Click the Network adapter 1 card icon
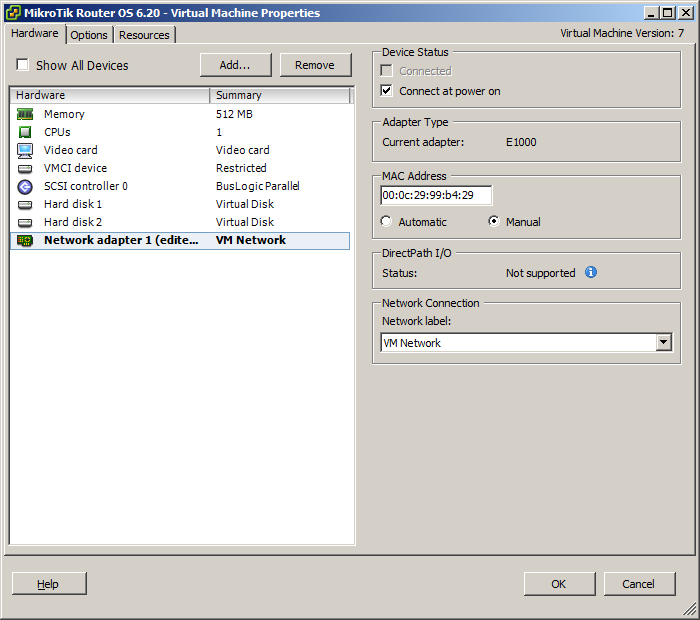The width and height of the screenshot is (700, 620). (x=25, y=241)
